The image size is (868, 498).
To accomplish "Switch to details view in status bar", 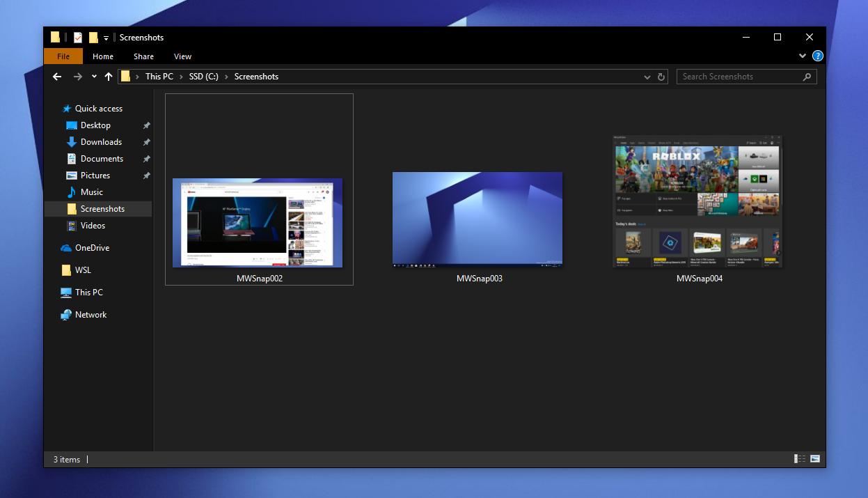I will point(800,459).
